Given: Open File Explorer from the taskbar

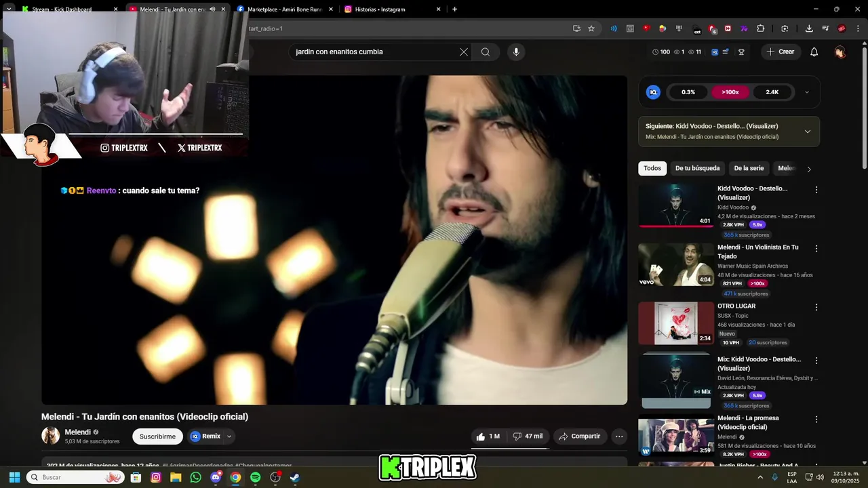Looking at the screenshot, I should coord(176,477).
